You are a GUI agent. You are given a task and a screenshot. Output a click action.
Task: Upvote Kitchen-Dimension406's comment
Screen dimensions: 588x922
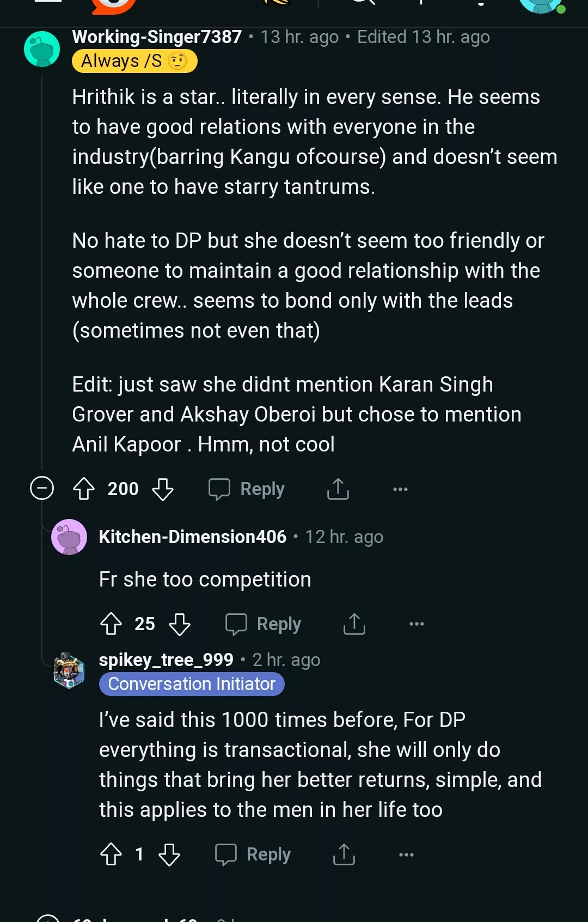point(111,624)
